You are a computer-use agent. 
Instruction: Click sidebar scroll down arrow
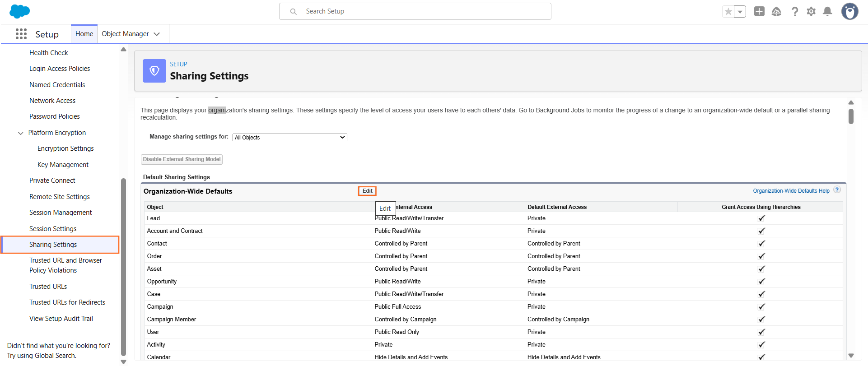(x=123, y=362)
